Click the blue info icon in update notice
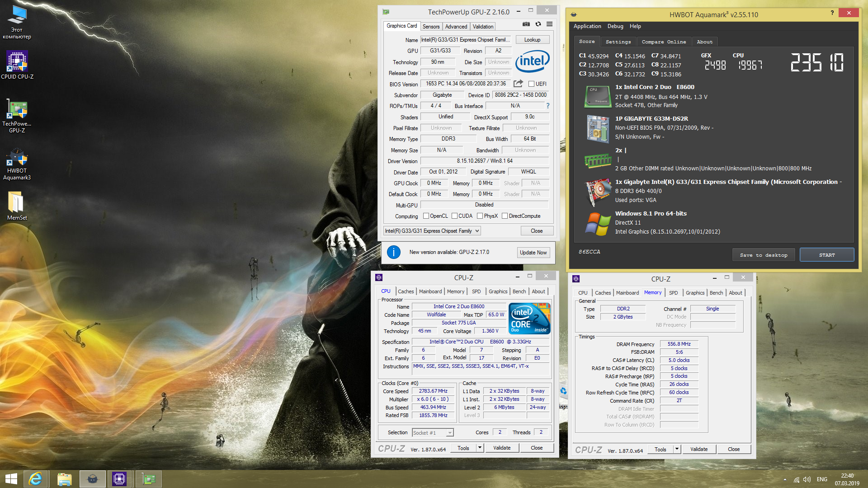 click(394, 252)
